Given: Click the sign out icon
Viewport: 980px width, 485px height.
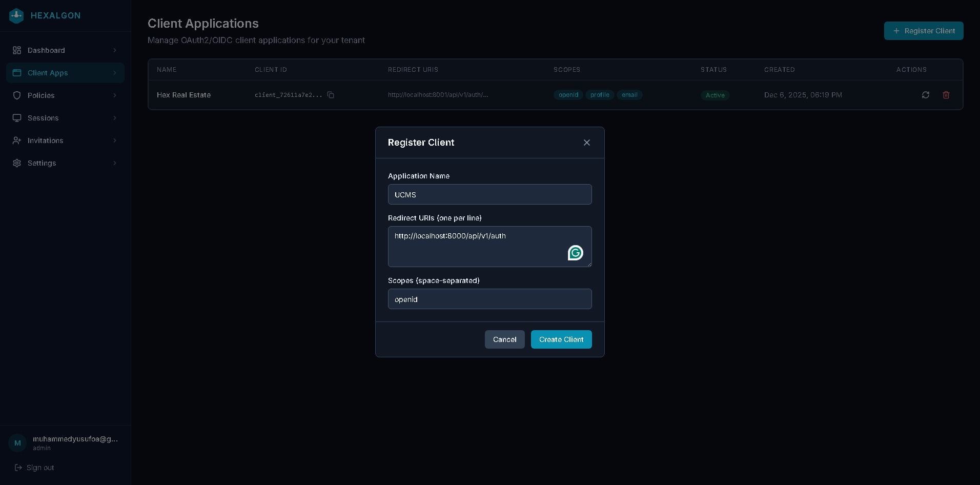Looking at the screenshot, I should click(17, 468).
